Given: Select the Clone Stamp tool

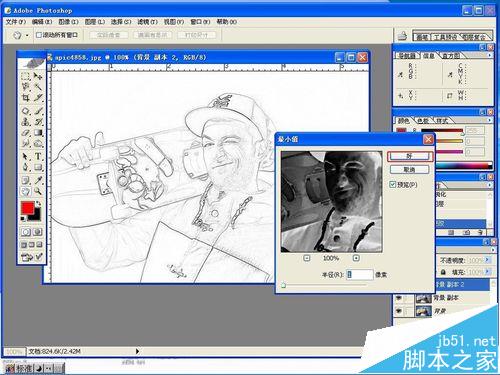Looking at the screenshot, I should tap(26, 122).
